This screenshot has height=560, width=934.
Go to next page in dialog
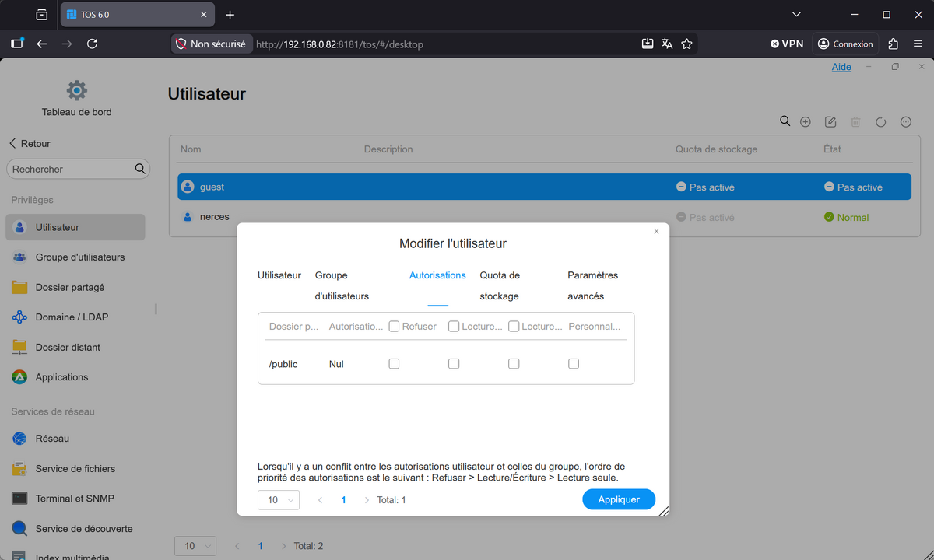point(367,500)
